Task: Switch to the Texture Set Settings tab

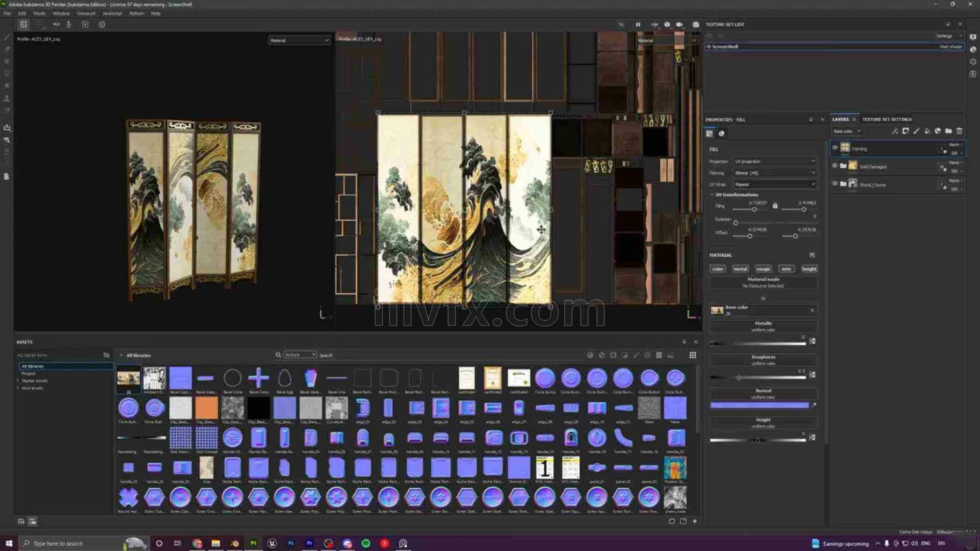Action: (x=887, y=119)
